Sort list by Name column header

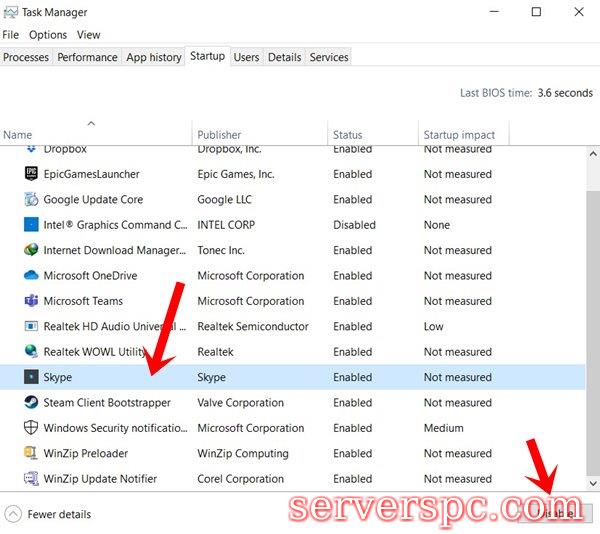[18, 135]
